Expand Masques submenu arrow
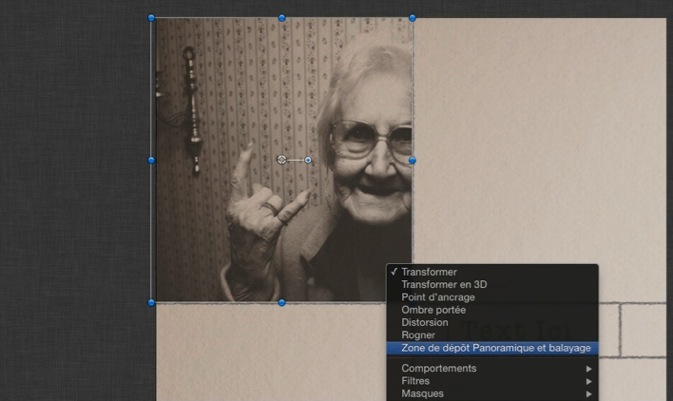 [x=589, y=394]
